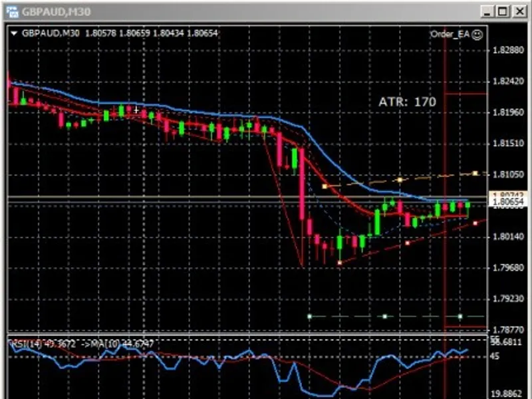Image resolution: width=532 pixels, height=399 pixels.
Task: Click the RSI level 45 scale label
Action: tap(495, 356)
